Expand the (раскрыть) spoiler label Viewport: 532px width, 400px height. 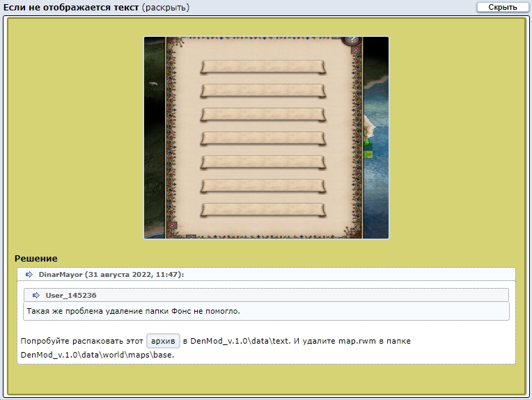pos(165,7)
